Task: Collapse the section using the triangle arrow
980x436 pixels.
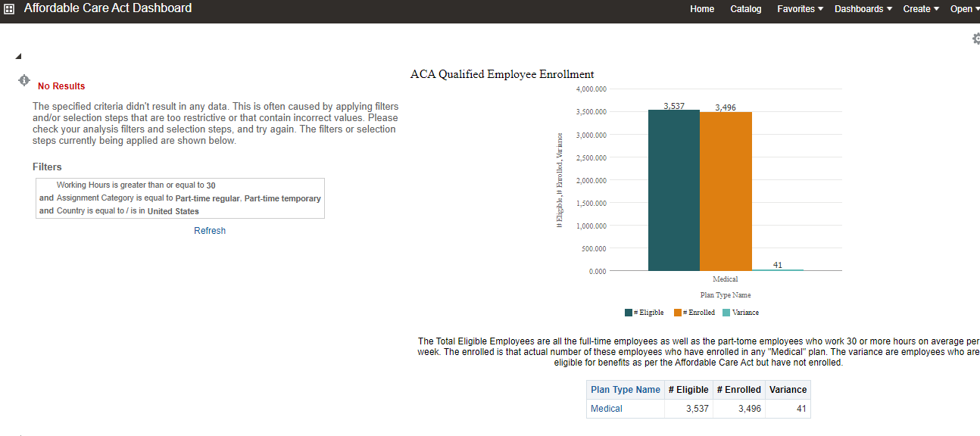Action: [18, 57]
